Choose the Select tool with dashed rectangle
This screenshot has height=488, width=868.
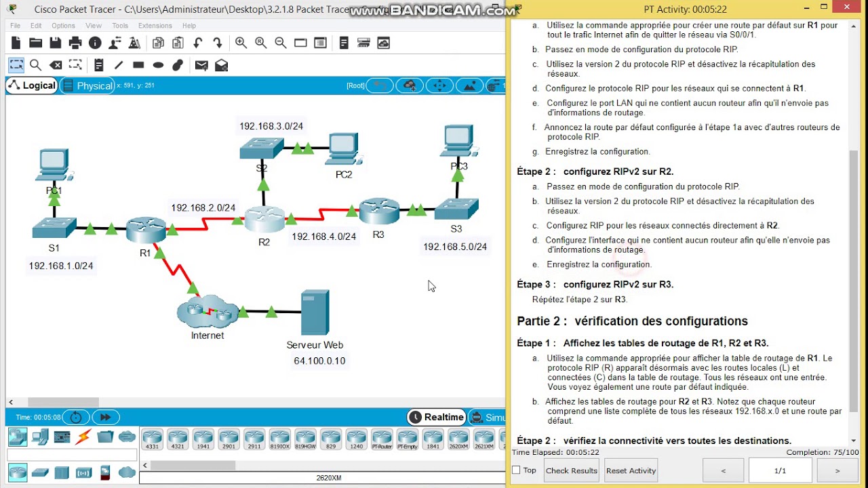pos(16,65)
